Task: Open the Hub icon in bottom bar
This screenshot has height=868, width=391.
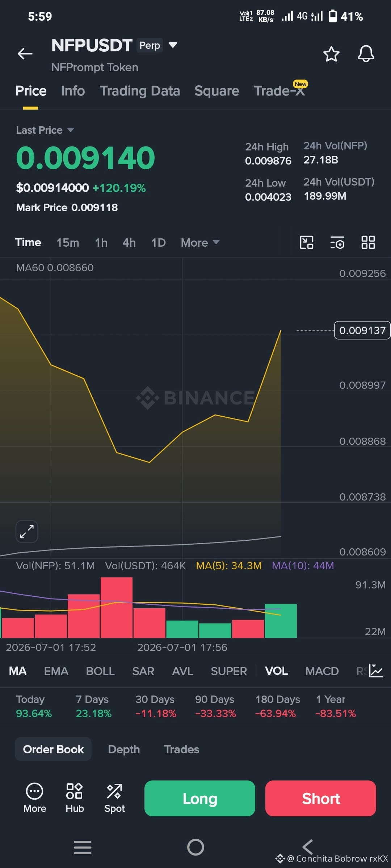Action: click(75, 798)
